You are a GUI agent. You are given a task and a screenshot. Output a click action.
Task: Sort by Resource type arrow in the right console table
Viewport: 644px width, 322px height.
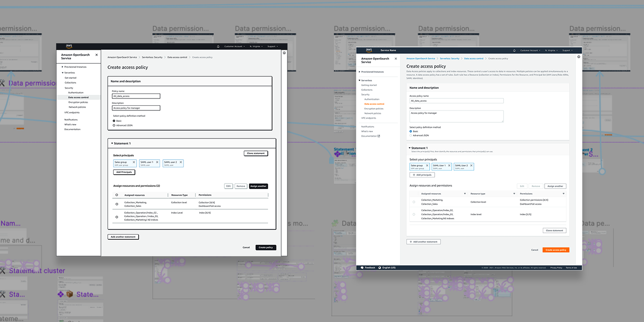pyautogui.click(x=514, y=194)
